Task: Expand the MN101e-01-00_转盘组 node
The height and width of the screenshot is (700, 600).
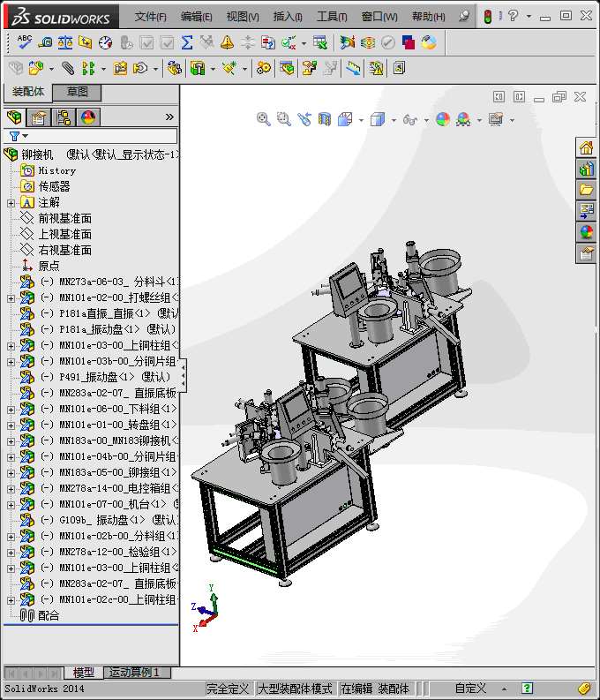Action: 11,425
